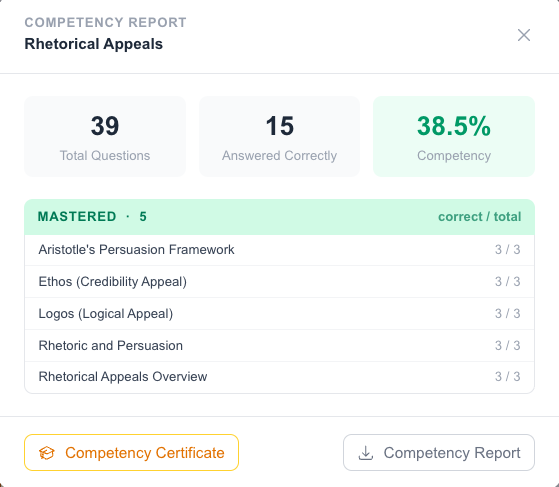Open the Competency Certificate button
Screen dimensions: 559x487
point(131,452)
